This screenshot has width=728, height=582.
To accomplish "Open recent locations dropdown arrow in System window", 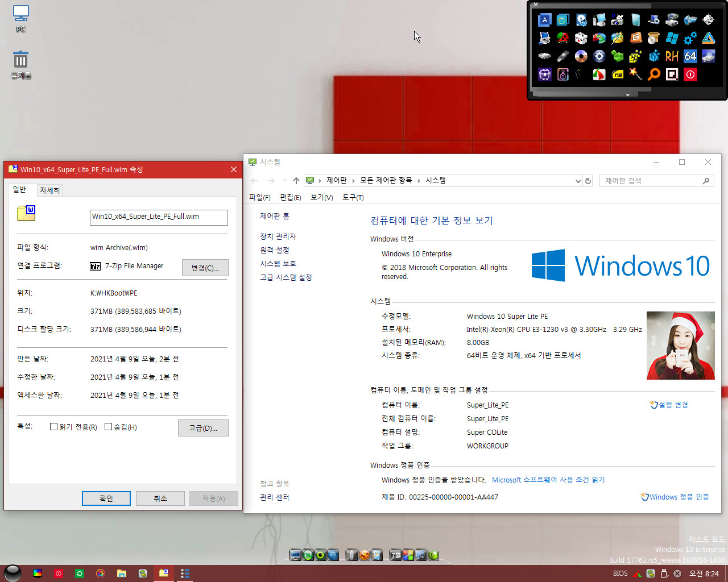I will coord(284,181).
